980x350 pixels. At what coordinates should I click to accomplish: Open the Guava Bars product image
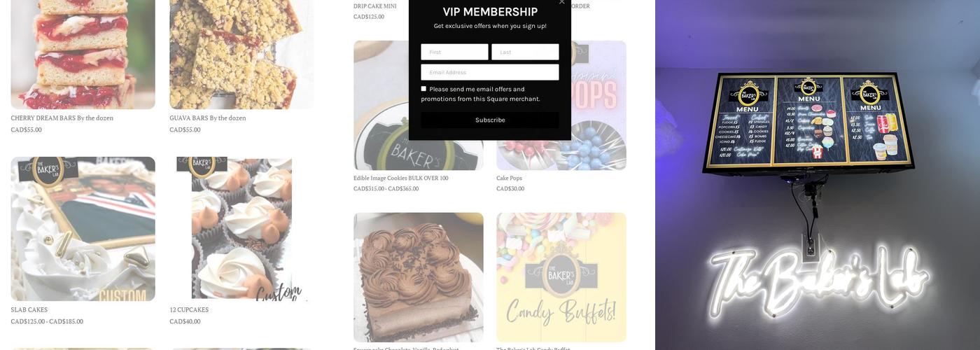coord(241,54)
